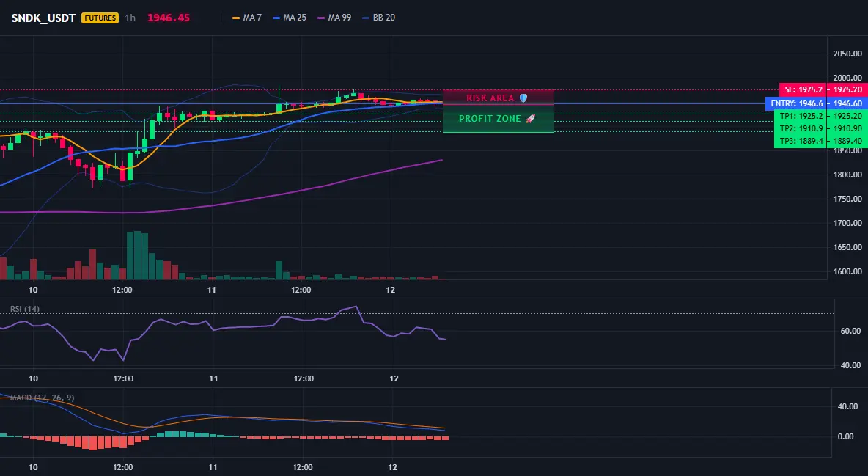
Task: Click the PROFIT ZONE box label
Action: [x=490, y=119]
